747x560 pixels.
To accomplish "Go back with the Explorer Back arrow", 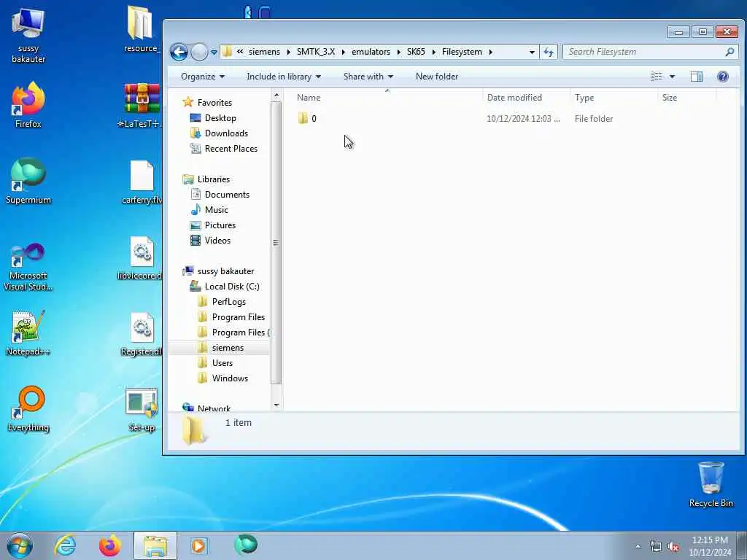I will coord(179,52).
